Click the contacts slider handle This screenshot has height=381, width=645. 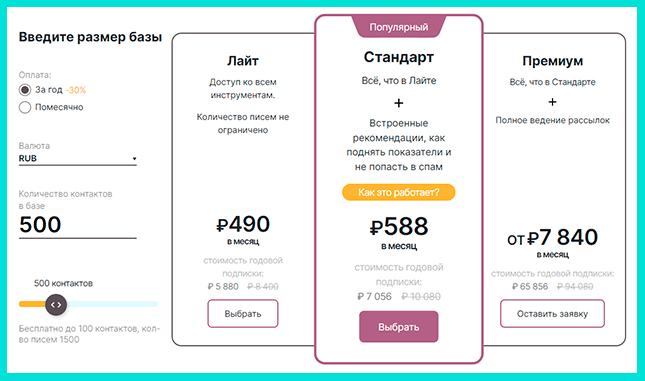(x=56, y=304)
